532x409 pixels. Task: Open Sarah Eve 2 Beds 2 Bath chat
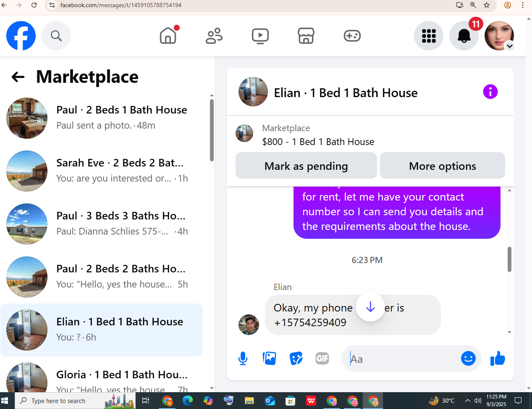click(x=102, y=171)
